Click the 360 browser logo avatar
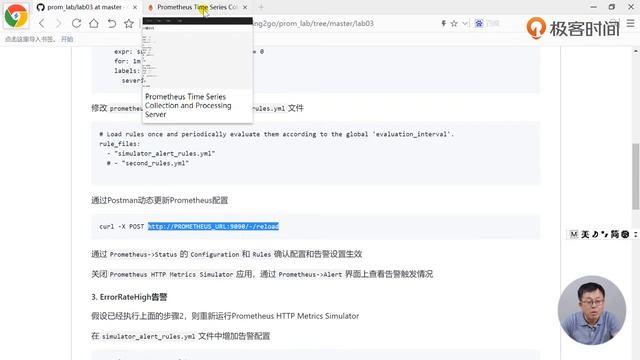The image size is (640, 360). 16,16
